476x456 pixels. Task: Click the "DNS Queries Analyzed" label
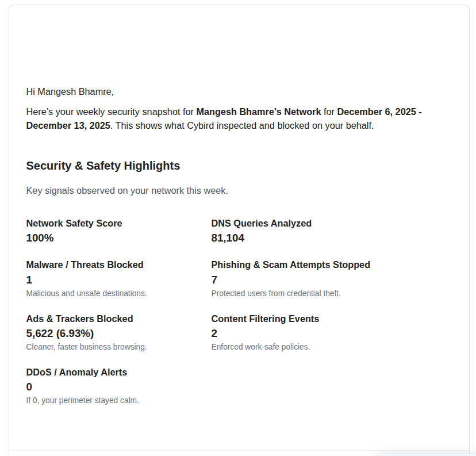[x=261, y=223]
